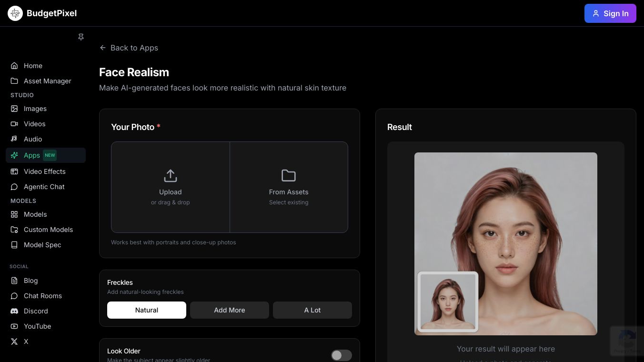Image resolution: width=644 pixels, height=362 pixels.
Task: Select the Apps sparkle icon
Action: pos(15,155)
